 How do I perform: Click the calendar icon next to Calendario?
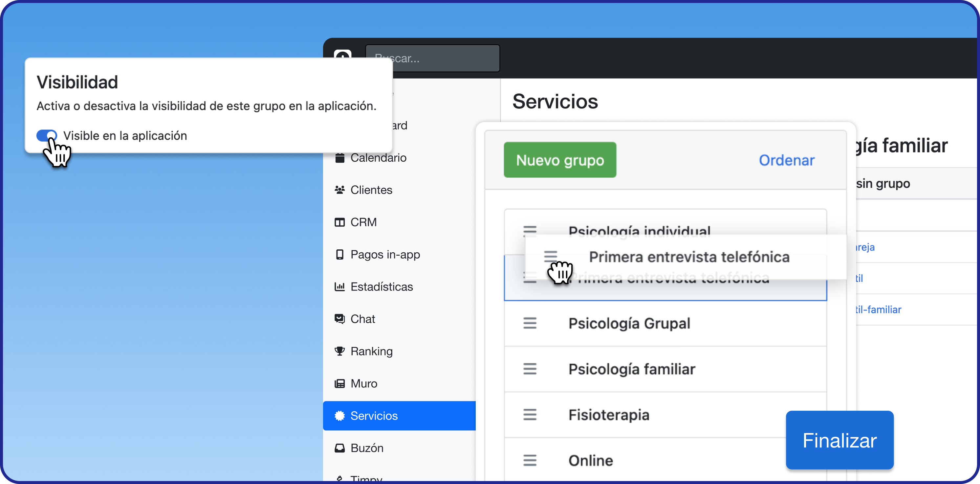coord(339,158)
